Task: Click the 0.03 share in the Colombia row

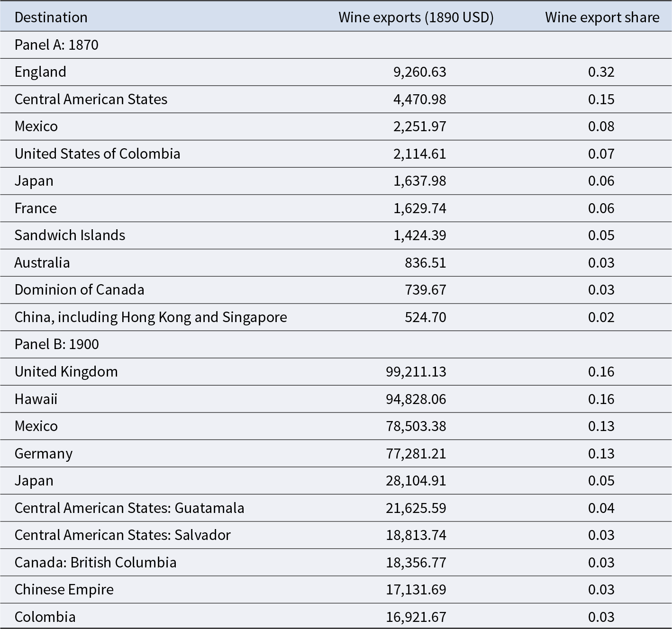Action: (601, 617)
